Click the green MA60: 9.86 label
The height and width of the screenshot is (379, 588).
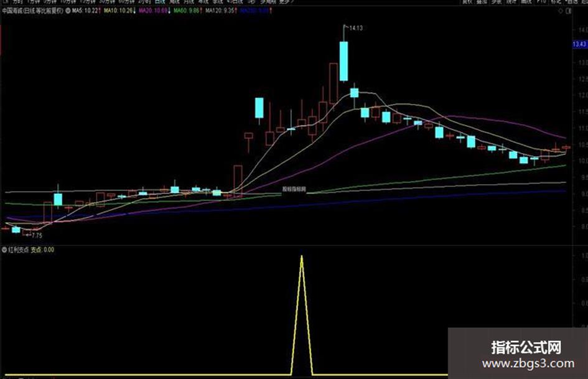pos(188,11)
